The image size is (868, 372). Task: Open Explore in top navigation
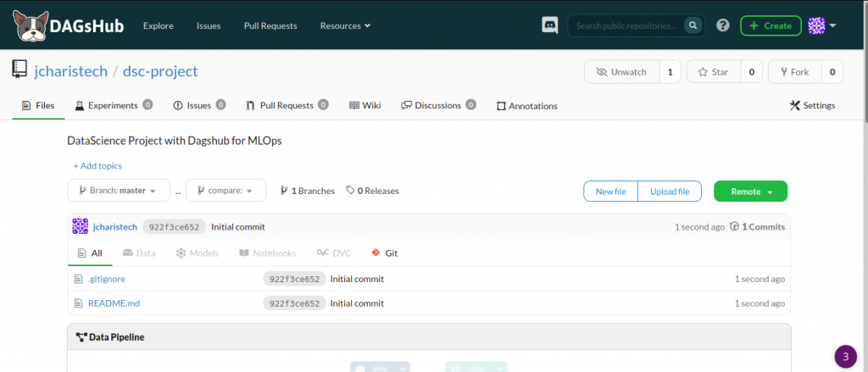pos(159,25)
